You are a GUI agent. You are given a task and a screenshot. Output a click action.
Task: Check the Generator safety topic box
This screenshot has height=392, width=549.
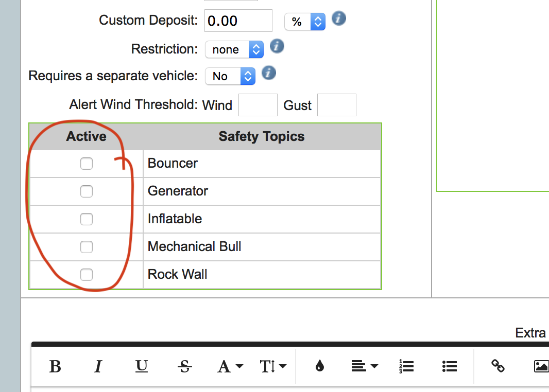pos(87,191)
